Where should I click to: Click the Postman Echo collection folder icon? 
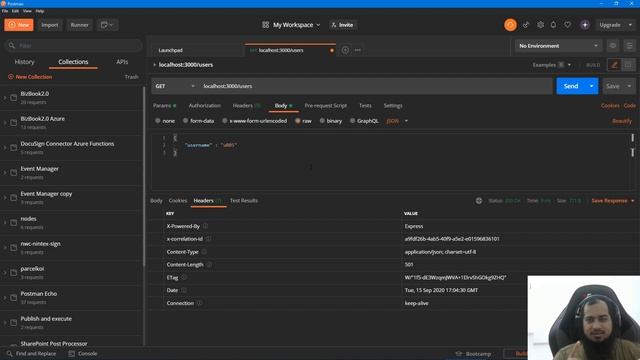tap(13, 298)
